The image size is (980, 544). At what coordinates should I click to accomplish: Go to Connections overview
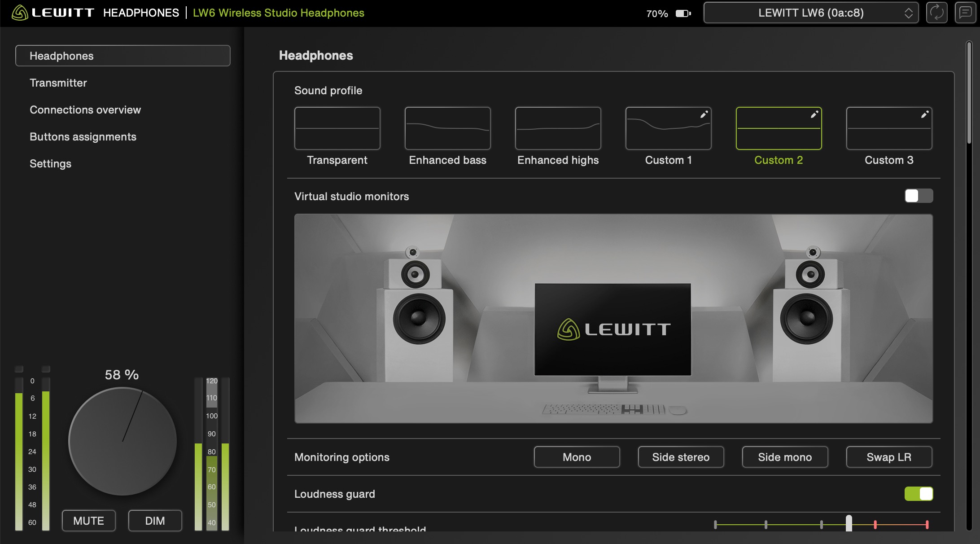coord(85,110)
